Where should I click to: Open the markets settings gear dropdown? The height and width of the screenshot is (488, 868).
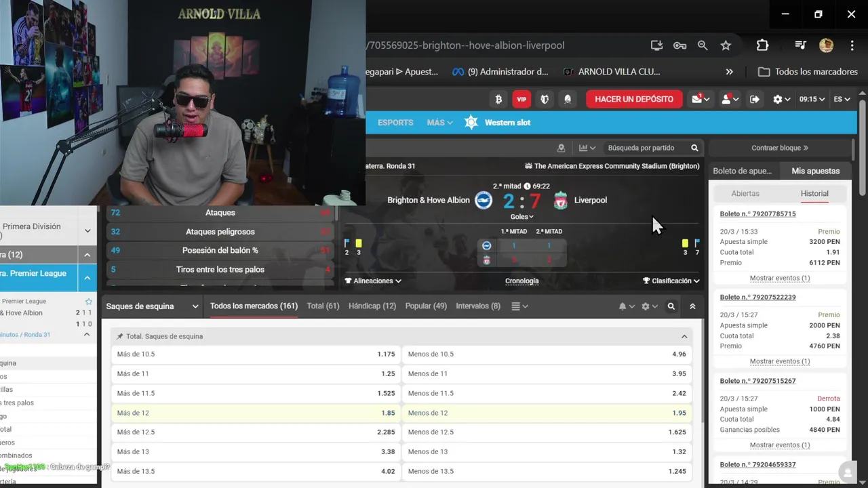[x=649, y=306]
